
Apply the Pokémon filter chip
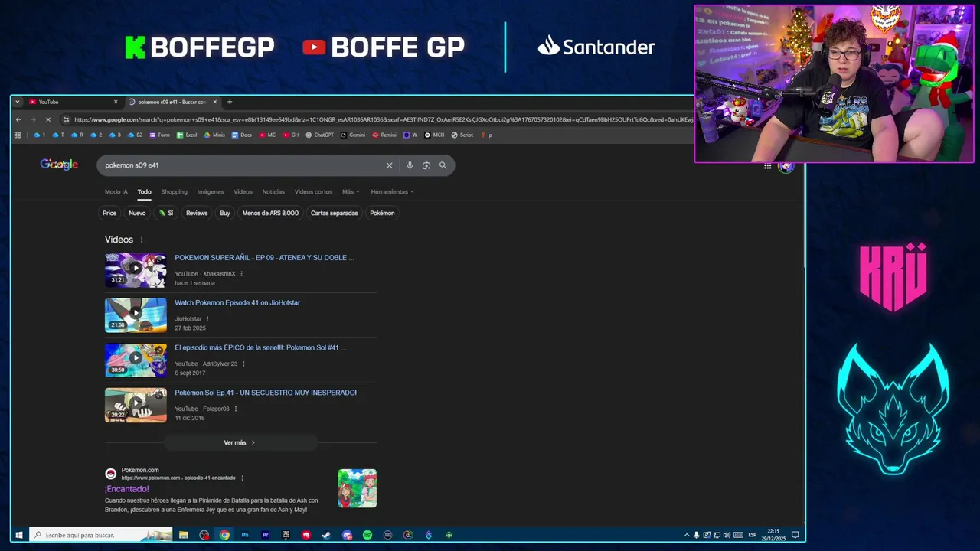point(382,213)
